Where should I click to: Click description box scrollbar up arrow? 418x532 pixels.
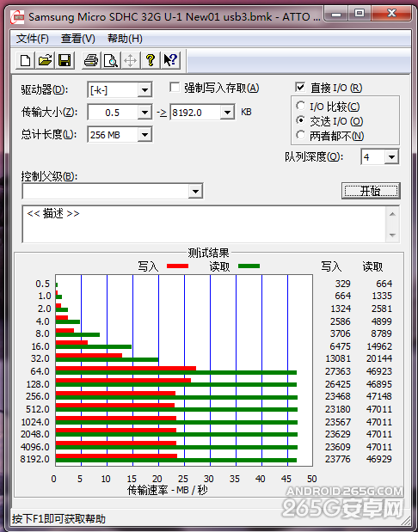393,214
